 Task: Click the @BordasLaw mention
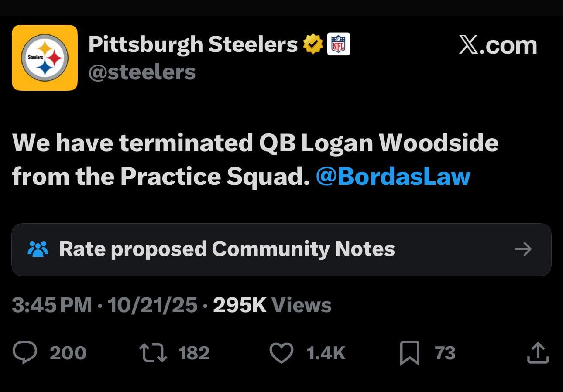tap(393, 176)
